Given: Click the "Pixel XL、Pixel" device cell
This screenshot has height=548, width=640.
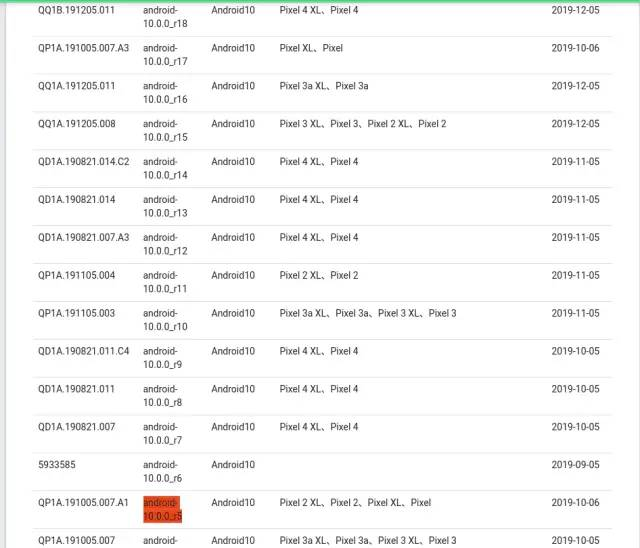Looking at the screenshot, I should tap(311, 48).
